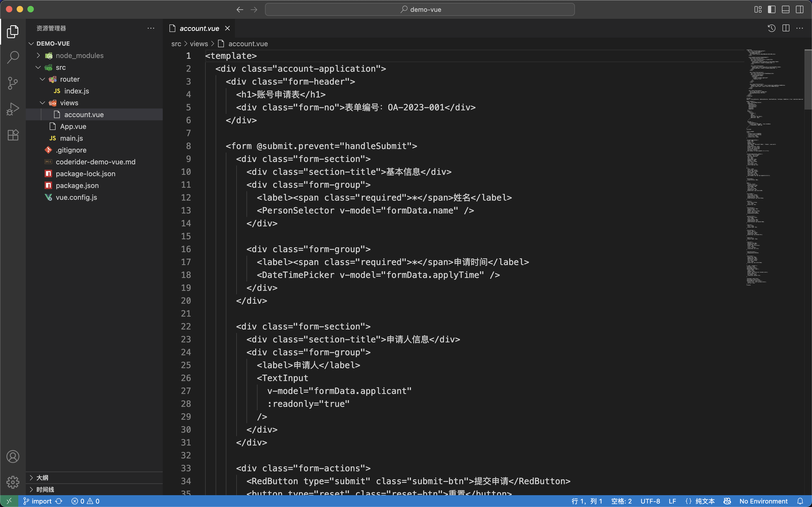Image resolution: width=812 pixels, height=507 pixels.
Task: Open the explorer More Actions menu
Action: click(x=151, y=28)
